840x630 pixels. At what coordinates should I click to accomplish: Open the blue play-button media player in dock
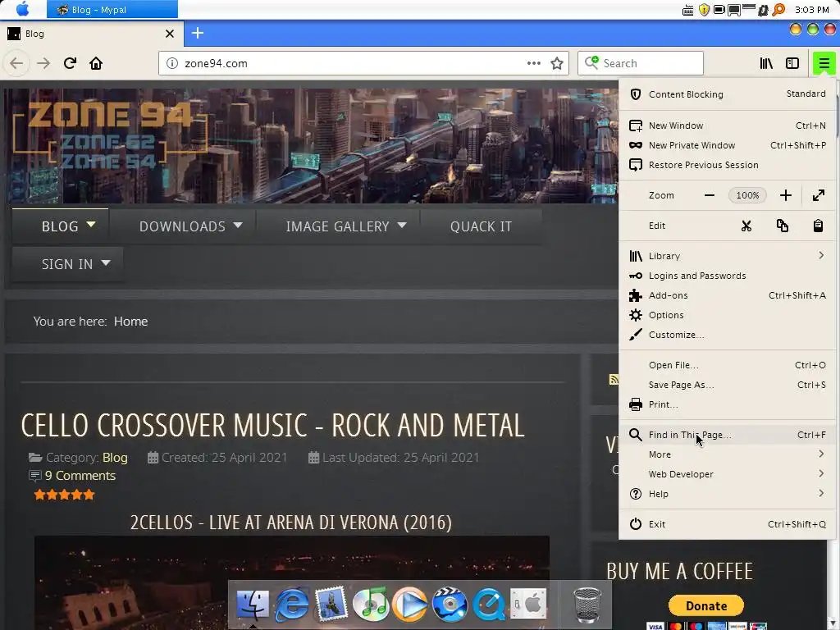tap(410, 605)
